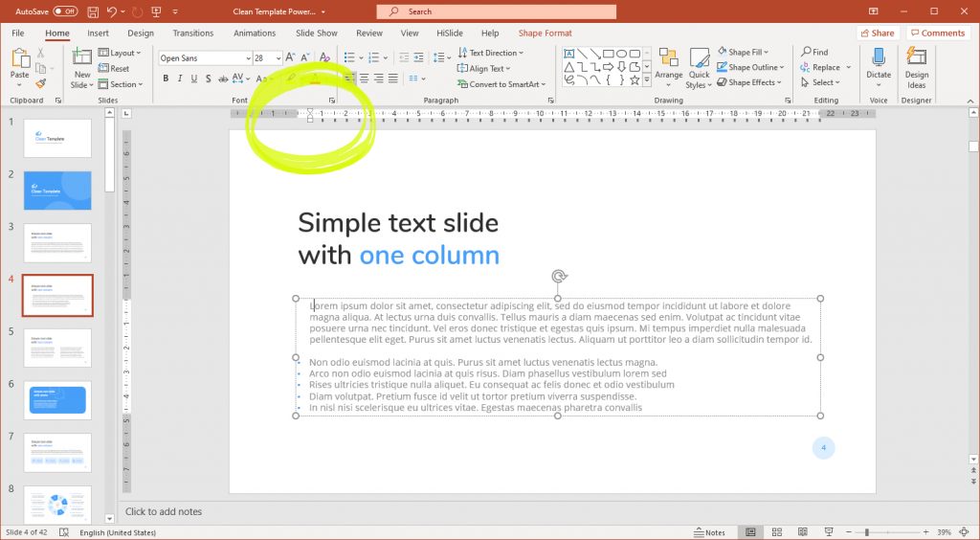Viewport: 980px width, 540px height.
Task: Click the Increase List Level indent icon
Action: (x=419, y=57)
